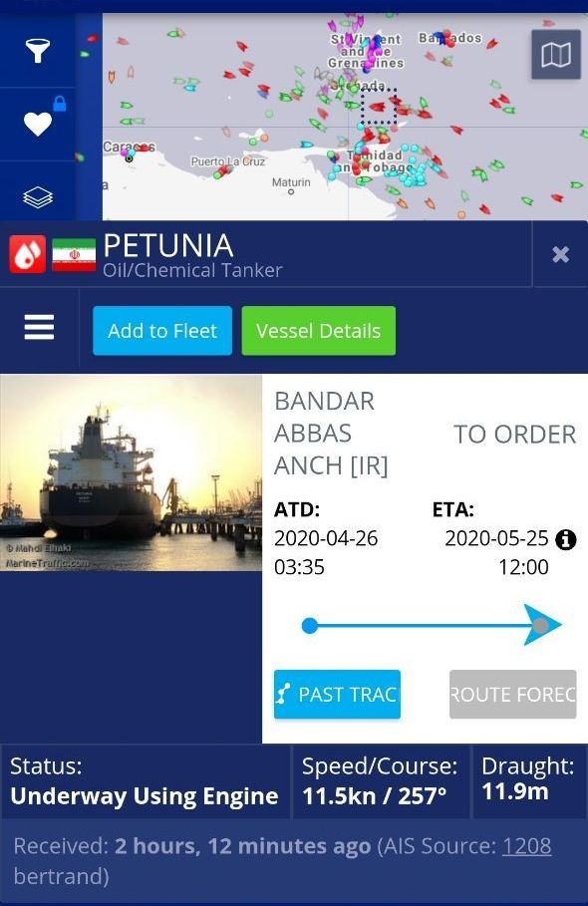Viewport: 588px width, 906px height.
Task: Open AIS source link 1208
Action: [x=527, y=846]
